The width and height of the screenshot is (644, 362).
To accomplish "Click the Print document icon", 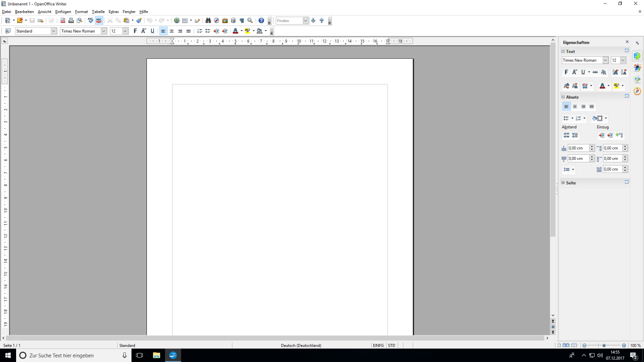I will point(71,21).
